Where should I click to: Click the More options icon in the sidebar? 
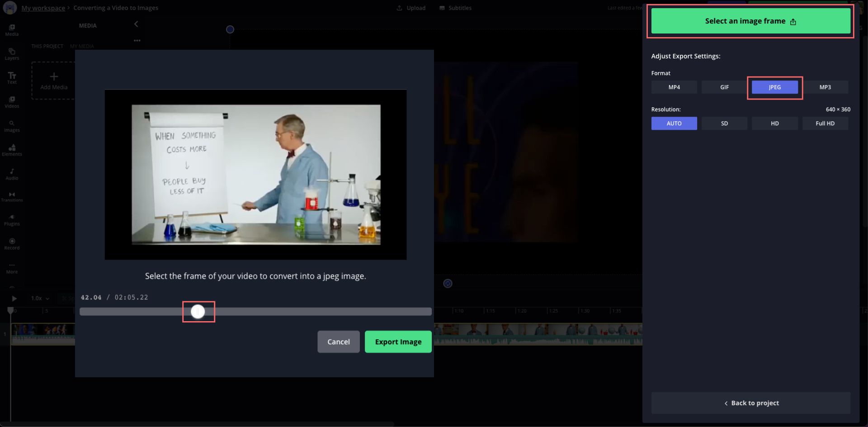point(12,268)
